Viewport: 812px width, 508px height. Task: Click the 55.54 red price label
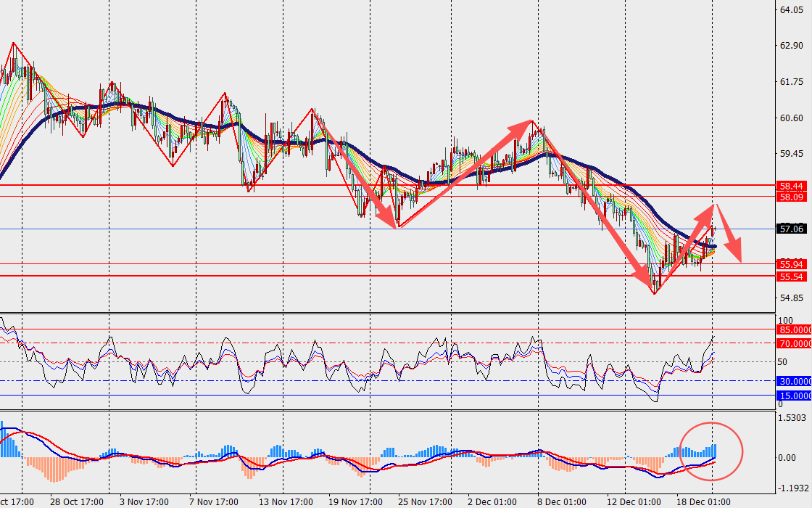tap(792, 276)
